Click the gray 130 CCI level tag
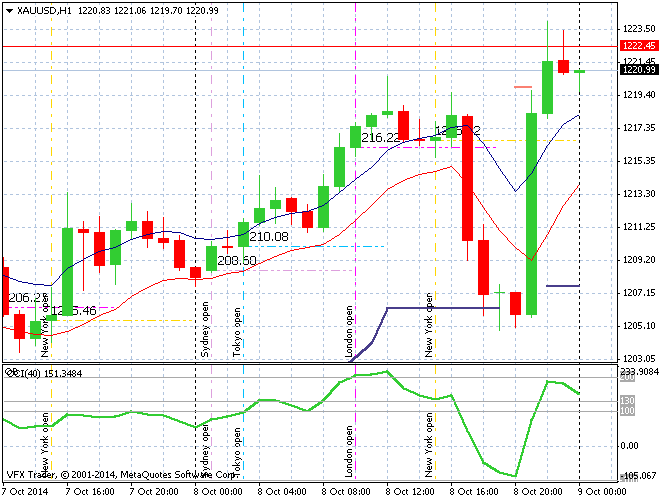Viewport: 660px width, 500px height. 627,400
